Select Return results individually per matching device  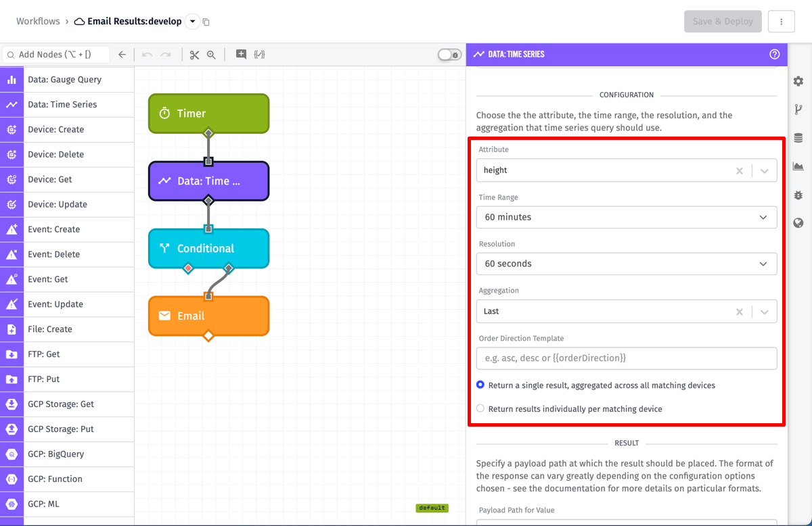pyautogui.click(x=480, y=408)
